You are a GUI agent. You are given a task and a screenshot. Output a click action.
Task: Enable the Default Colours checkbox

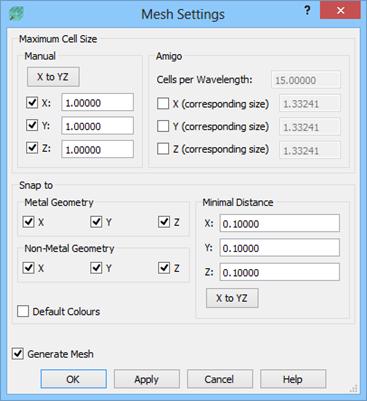(23, 311)
